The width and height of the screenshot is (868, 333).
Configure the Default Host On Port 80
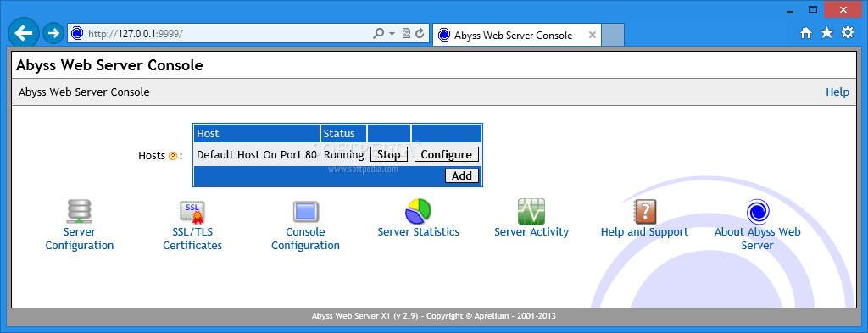[x=446, y=154]
